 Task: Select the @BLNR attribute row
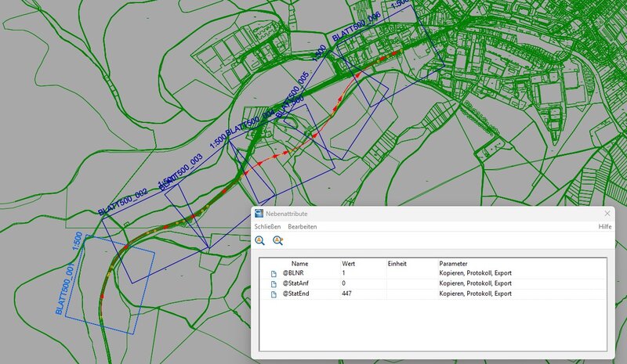point(294,273)
